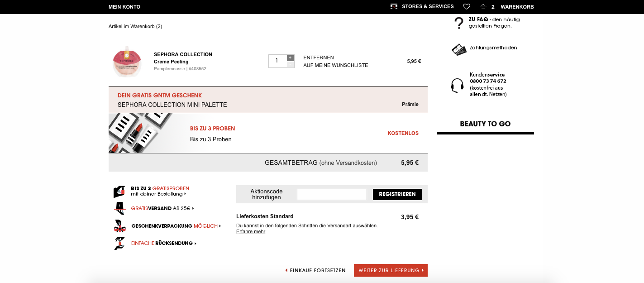This screenshot has height=283, width=644.
Task: Proceed with Weiter zur Lieferung button
Action: (391, 270)
